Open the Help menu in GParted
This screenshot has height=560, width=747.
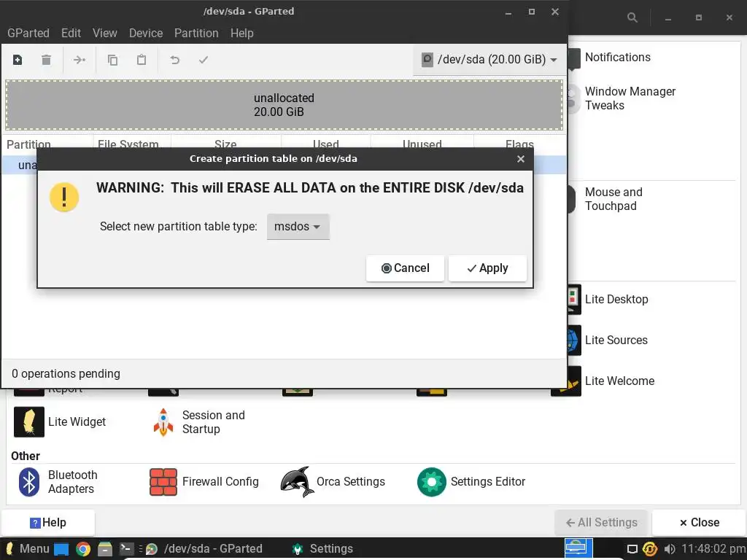tap(242, 33)
